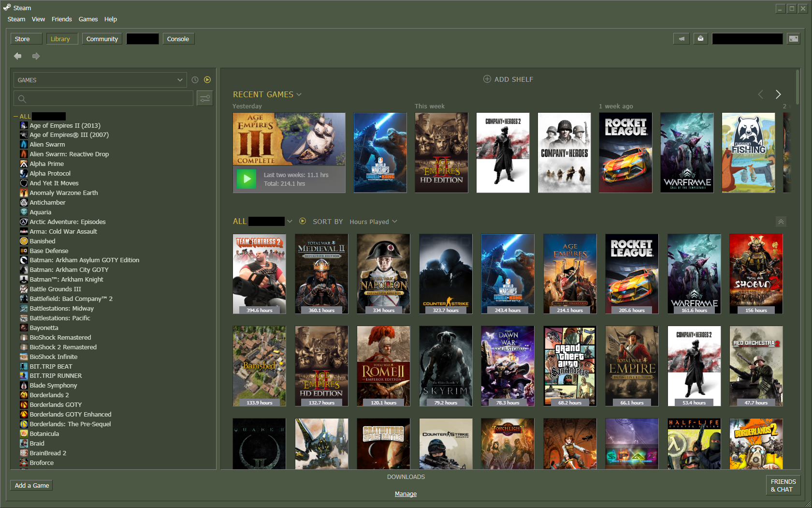The height and width of the screenshot is (508, 812).
Task: Open the GAMES collection dropdown
Action: click(100, 80)
